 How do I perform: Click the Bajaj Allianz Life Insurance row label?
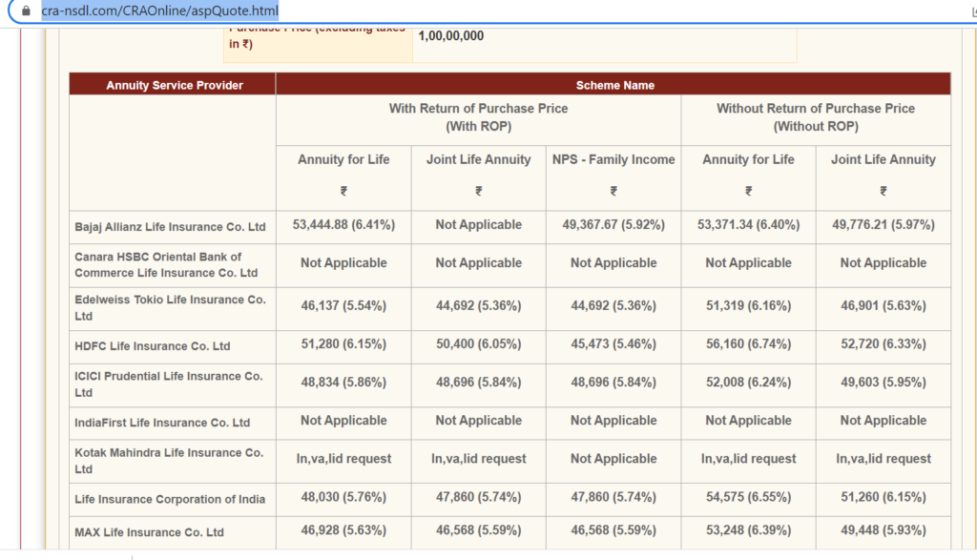[x=170, y=227]
